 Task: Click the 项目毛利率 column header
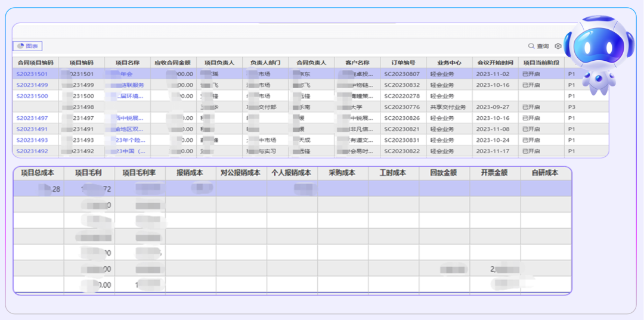[140, 173]
